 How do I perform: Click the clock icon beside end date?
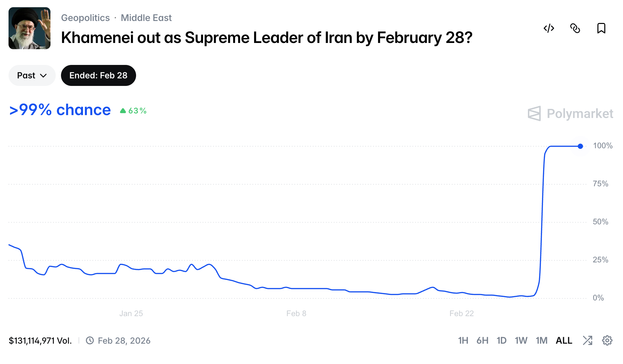(90, 340)
